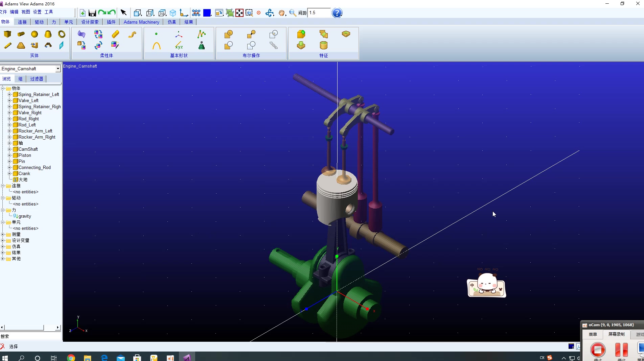Expand the Spring_Retainer_Left tree node
This screenshot has height=361, width=644.
(x=9, y=95)
